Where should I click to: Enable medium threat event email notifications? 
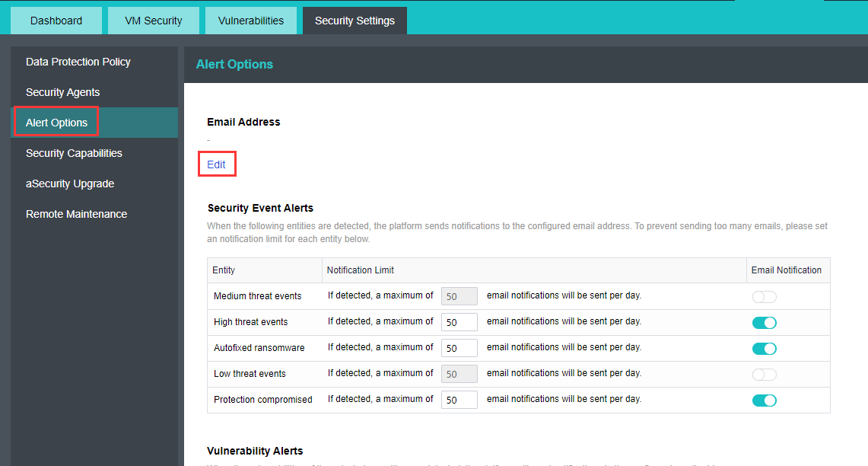pyautogui.click(x=764, y=296)
